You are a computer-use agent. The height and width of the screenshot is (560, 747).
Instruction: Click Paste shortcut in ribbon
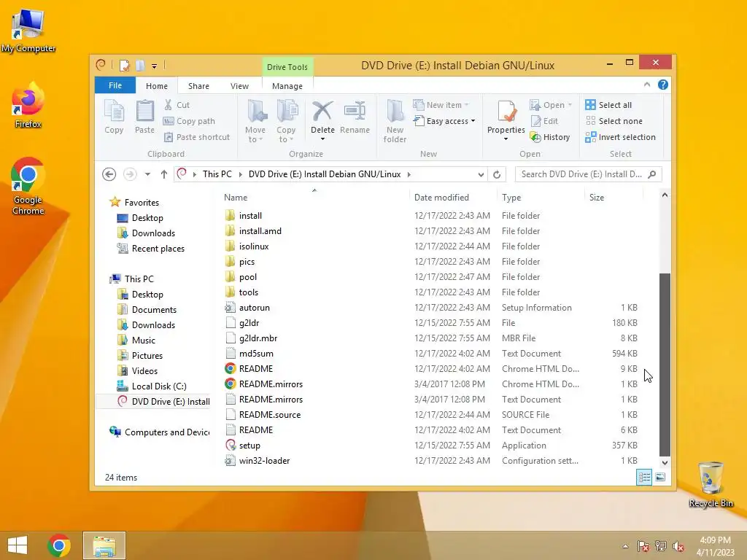pos(196,137)
